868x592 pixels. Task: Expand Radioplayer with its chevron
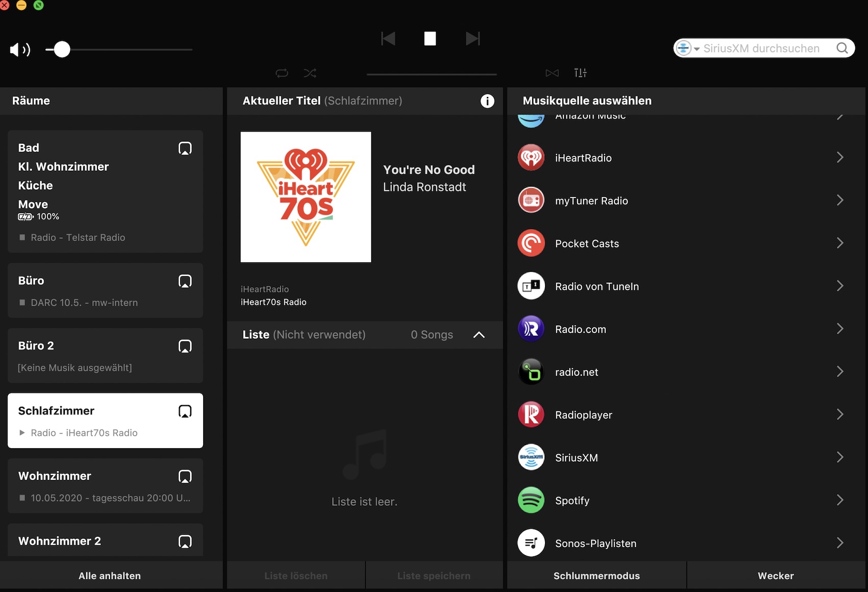click(x=840, y=415)
